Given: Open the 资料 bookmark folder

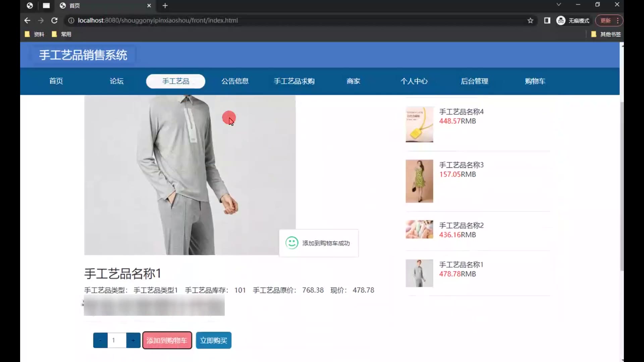Looking at the screenshot, I should click(35, 34).
